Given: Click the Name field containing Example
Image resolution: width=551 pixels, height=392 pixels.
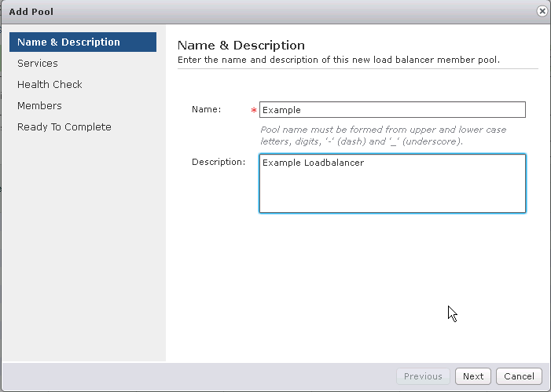Looking at the screenshot, I should (392, 110).
